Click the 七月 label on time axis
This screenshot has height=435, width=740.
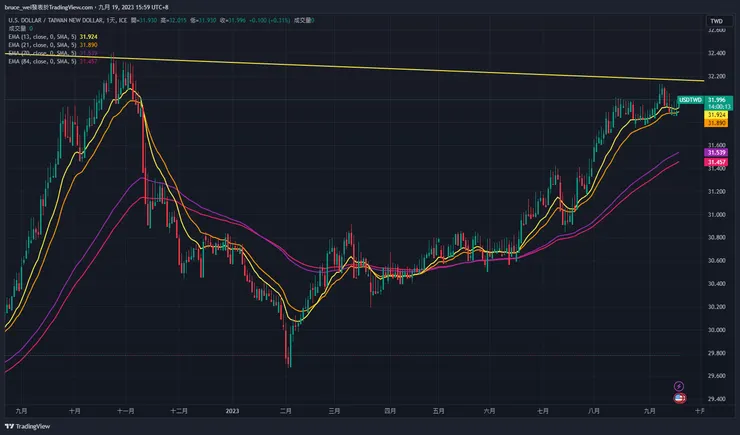(543, 411)
